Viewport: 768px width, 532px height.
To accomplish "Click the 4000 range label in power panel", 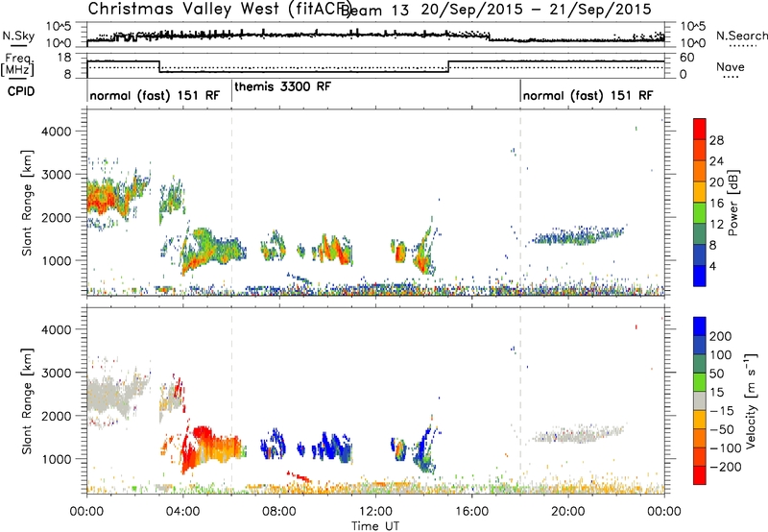I will click(x=56, y=132).
